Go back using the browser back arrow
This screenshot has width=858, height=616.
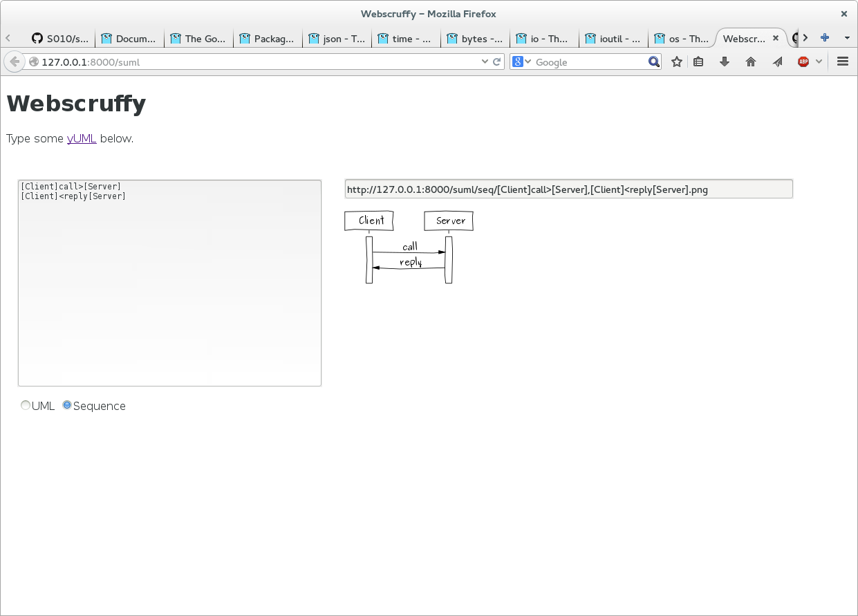(x=15, y=62)
